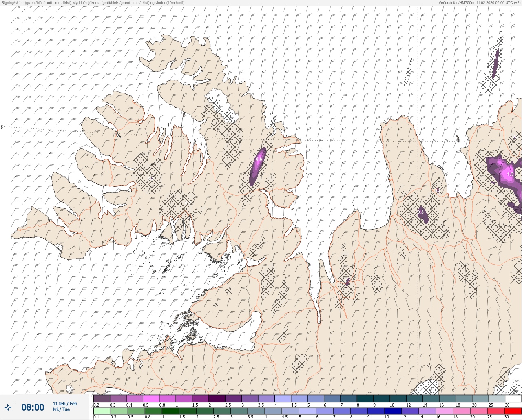Select lower legend dark blue swatch 10 to 12
The image size is (522, 420).
tap(393, 411)
